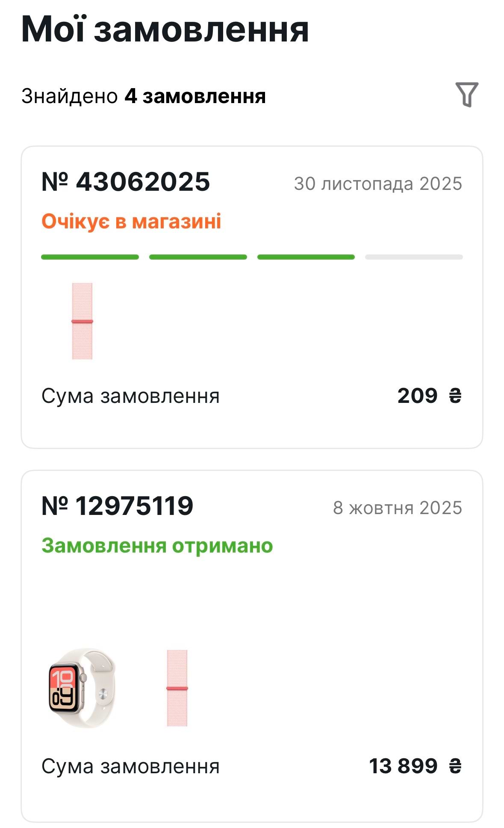Viewport: 504px width, 828px height.
Task: Tap the Apple Watch product thumbnail
Action: coord(81,687)
